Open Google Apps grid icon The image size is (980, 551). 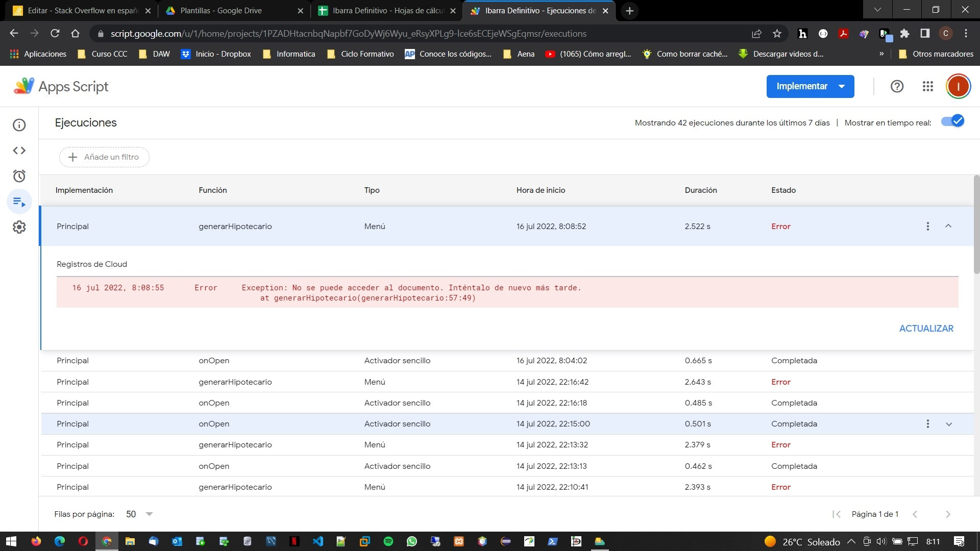[927, 86]
